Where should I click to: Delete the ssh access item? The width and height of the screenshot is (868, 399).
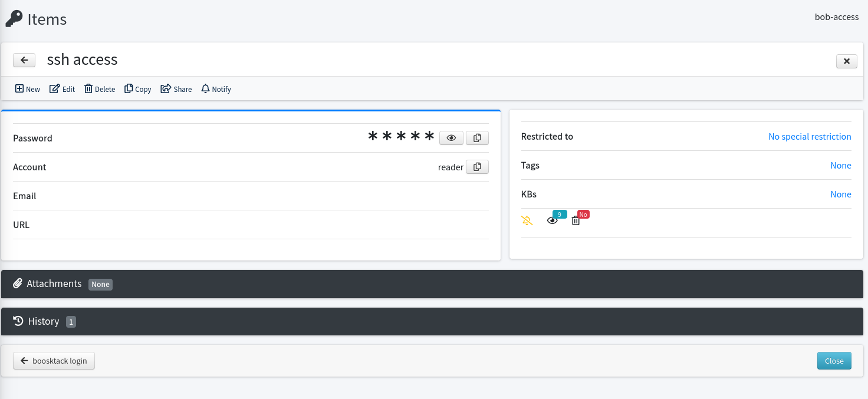(99, 89)
